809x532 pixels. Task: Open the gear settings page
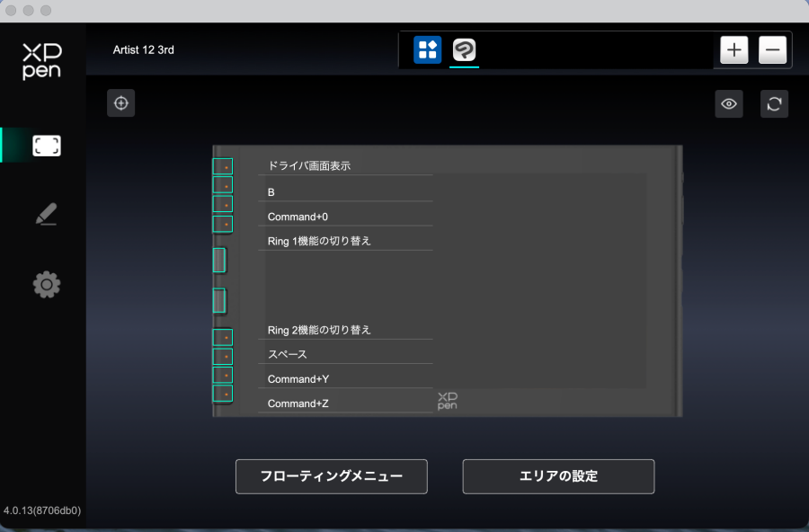[x=47, y=285]
